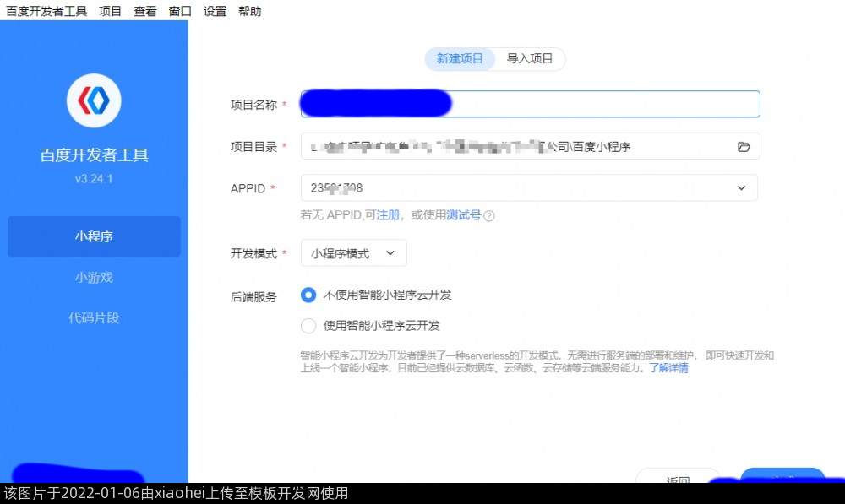Switch to the 新建项目 tab
Viewport: 845px width, 504px height.
coord(460,59)
